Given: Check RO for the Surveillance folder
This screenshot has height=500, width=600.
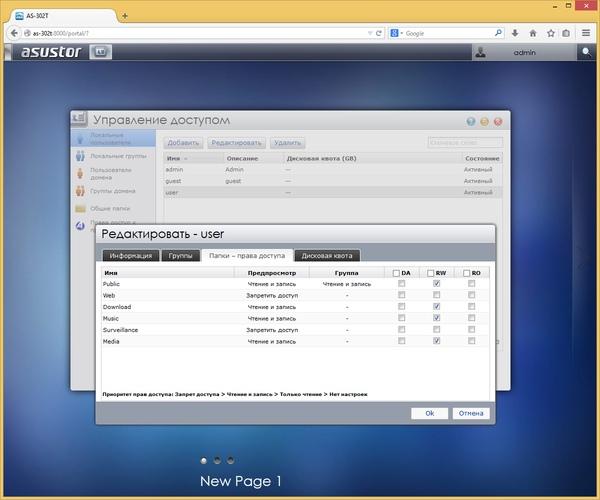Looking at the screenshot, I should [471, 329].
